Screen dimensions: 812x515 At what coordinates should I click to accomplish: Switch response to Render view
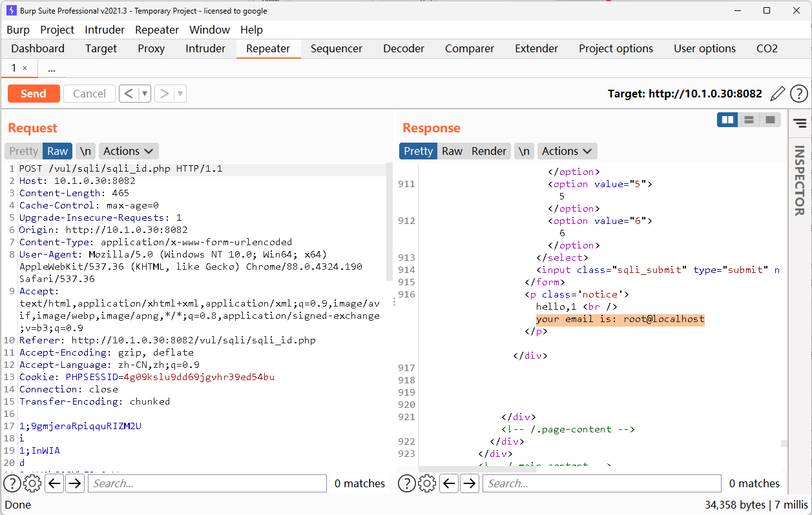point(488,151)
